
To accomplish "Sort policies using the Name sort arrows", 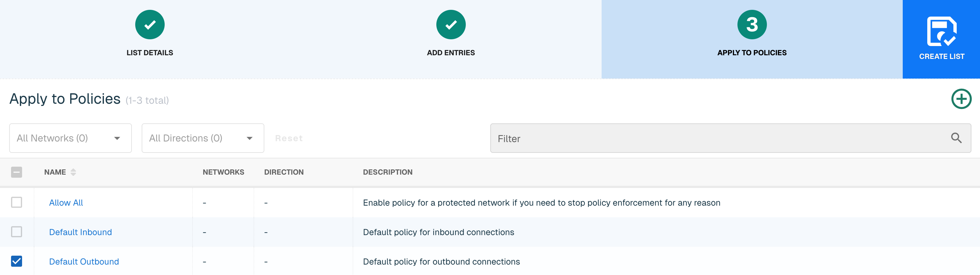I will click(73, 172).
